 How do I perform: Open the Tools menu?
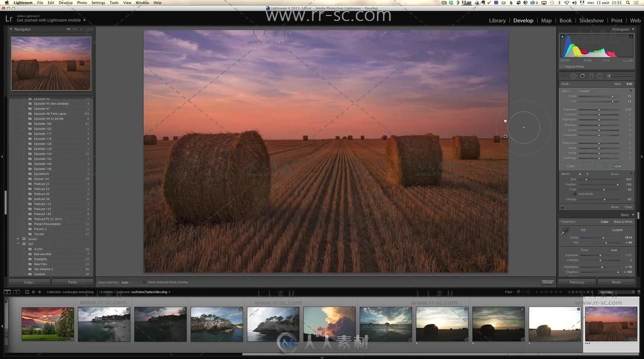coord(114,2)
